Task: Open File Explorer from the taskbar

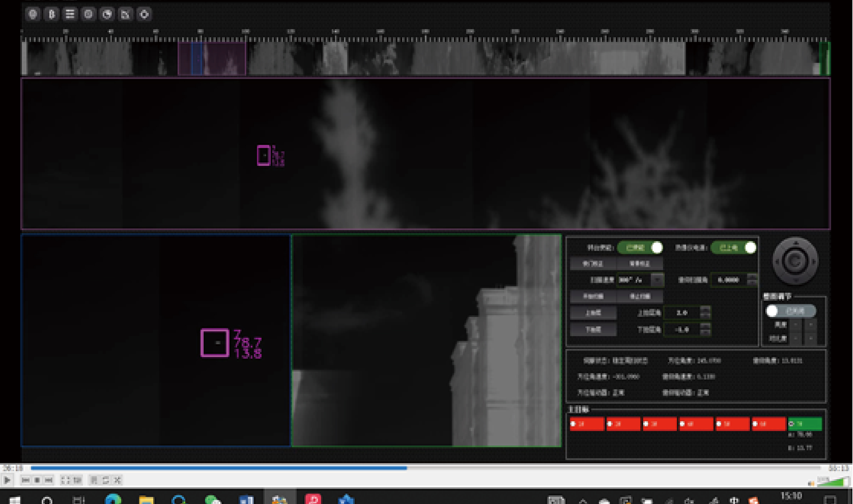Action: pos(146,500)
